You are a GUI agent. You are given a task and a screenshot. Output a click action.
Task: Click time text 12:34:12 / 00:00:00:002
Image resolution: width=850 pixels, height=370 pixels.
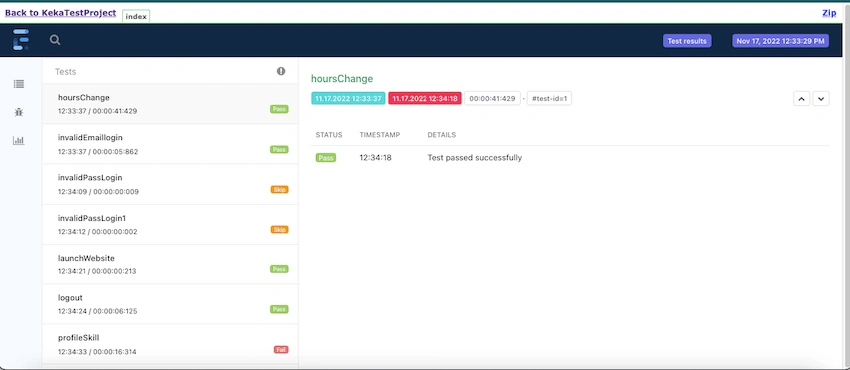(x=98, y=232)
